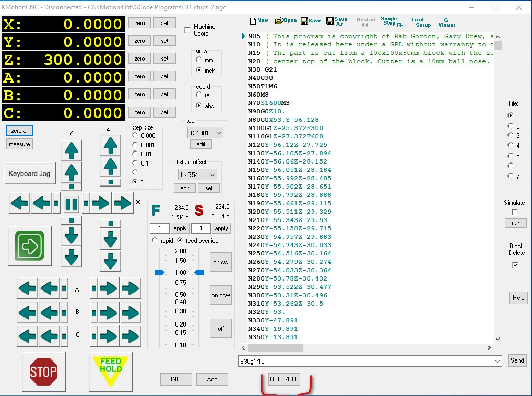Expand the tool ID 1001 dropdown
This screenshot has width=532, height=396.
(x=218, y=133)
